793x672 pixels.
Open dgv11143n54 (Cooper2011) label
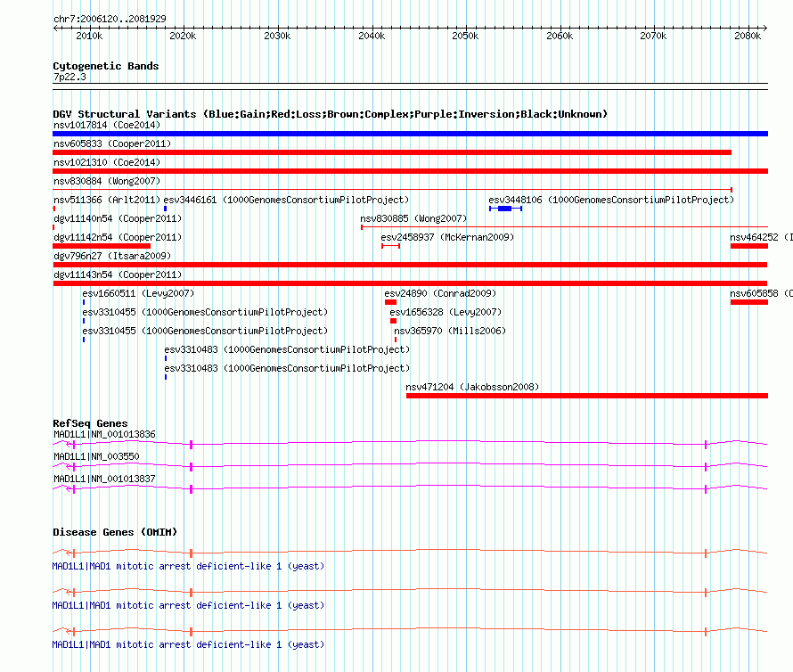[118, 275]
